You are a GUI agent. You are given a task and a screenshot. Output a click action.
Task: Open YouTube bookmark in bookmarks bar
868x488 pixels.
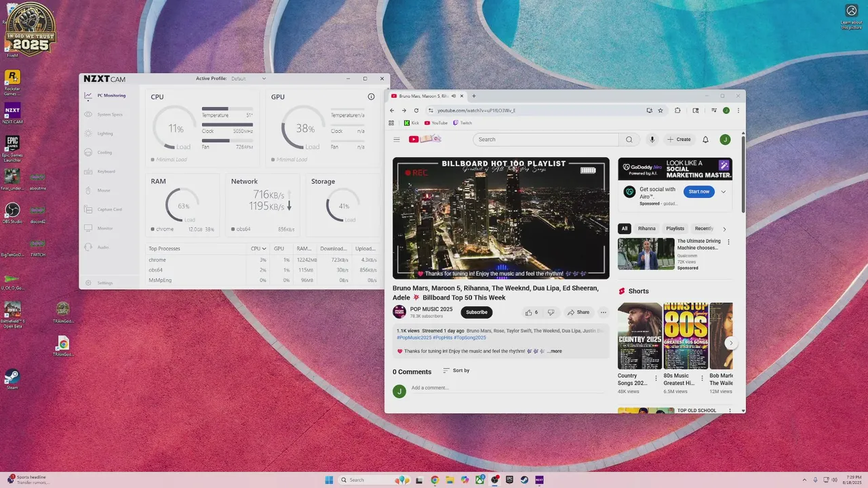[x=436, y=123]
